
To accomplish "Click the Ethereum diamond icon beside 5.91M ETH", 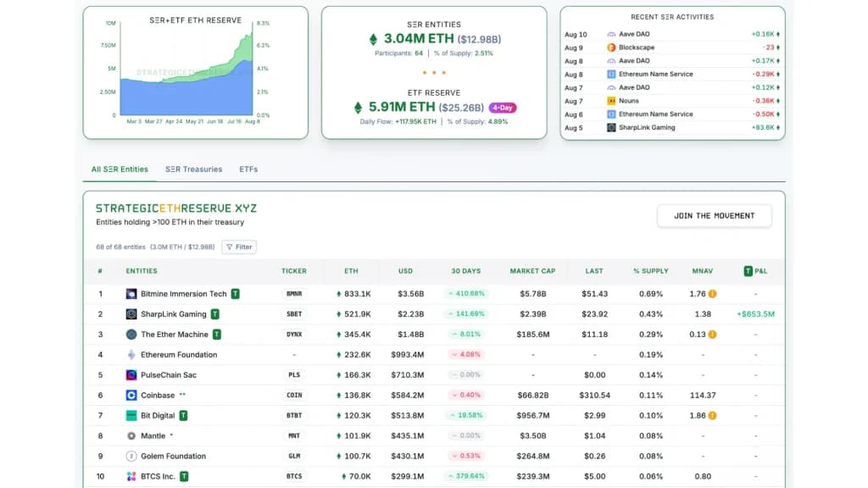I will point(359,108).
